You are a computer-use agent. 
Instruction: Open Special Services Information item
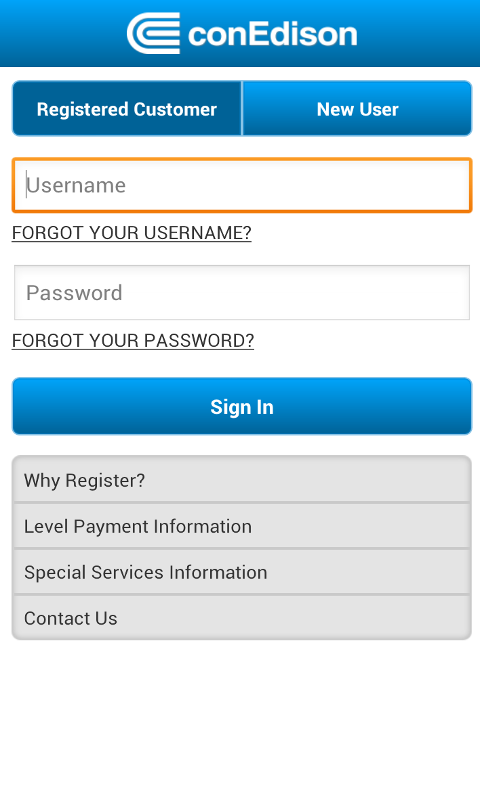click(x=242, y=572)
